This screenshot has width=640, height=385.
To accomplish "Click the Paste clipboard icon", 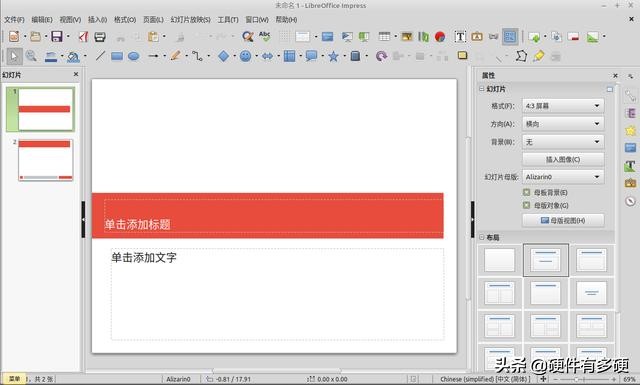I will [153, 37].
